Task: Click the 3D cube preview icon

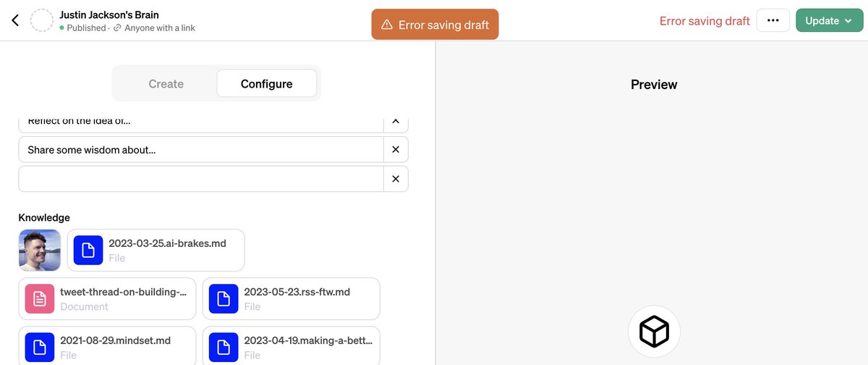Action: (654, 332)
